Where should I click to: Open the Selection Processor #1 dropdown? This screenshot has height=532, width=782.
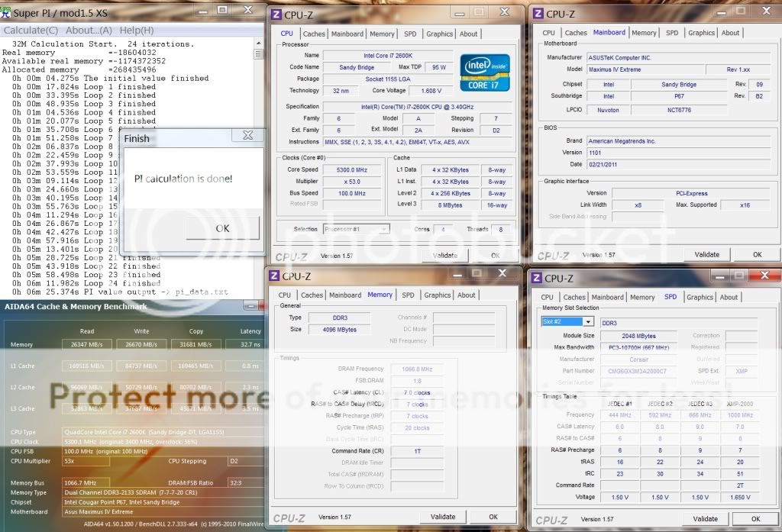click(x=356, y=229)
